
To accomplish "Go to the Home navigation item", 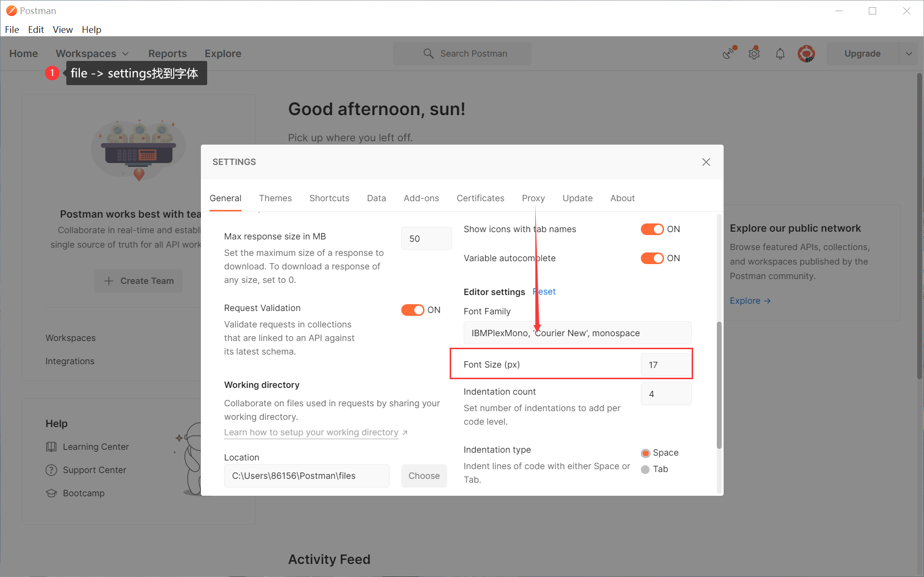I will (x=24, y=53).
